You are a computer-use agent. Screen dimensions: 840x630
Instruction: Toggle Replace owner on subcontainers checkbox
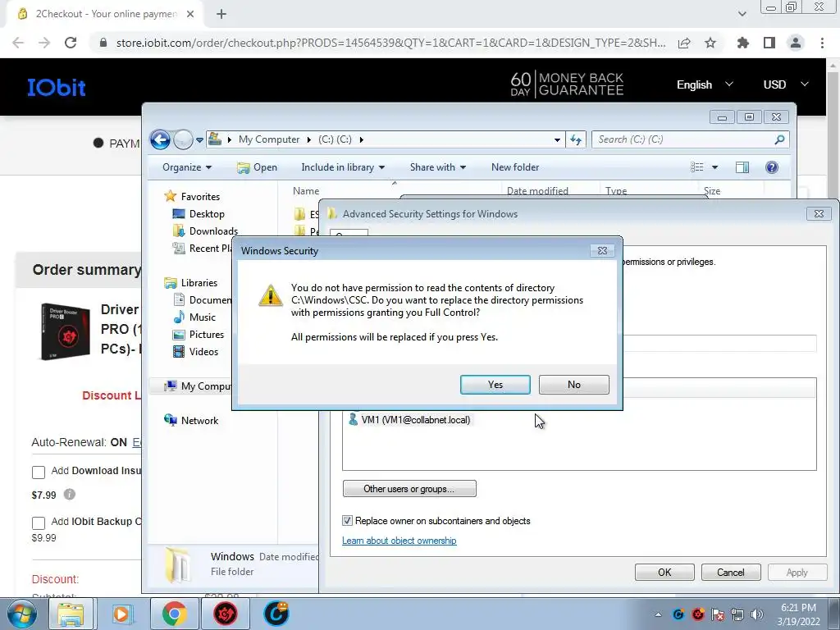click(347, 521)
